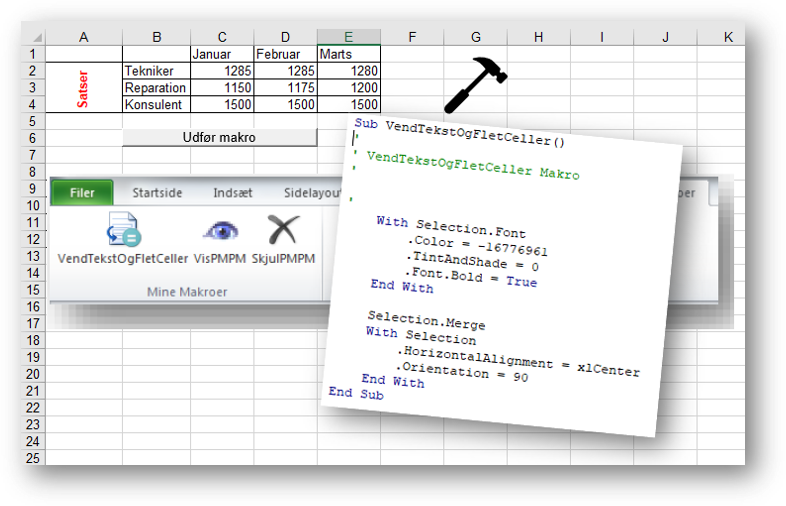The height and width of the screenshot is (506, 786).
Task: Click the VBA code snippet image
Action: point(500,260)
